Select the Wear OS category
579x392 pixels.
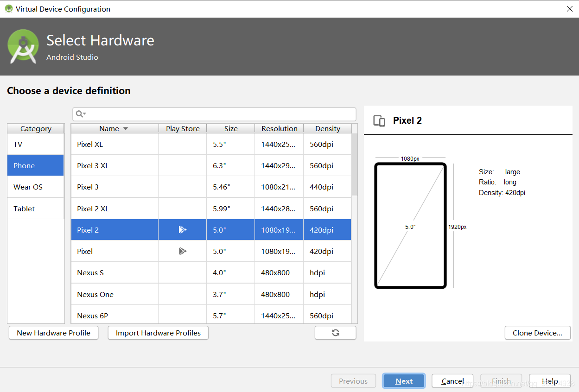(x=36, y=187)
